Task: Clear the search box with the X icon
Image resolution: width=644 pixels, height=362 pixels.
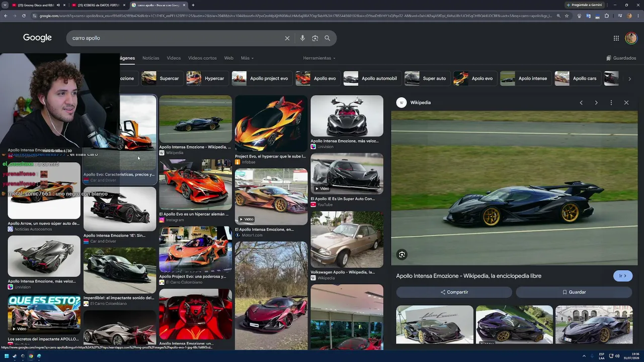Action: 287,38
